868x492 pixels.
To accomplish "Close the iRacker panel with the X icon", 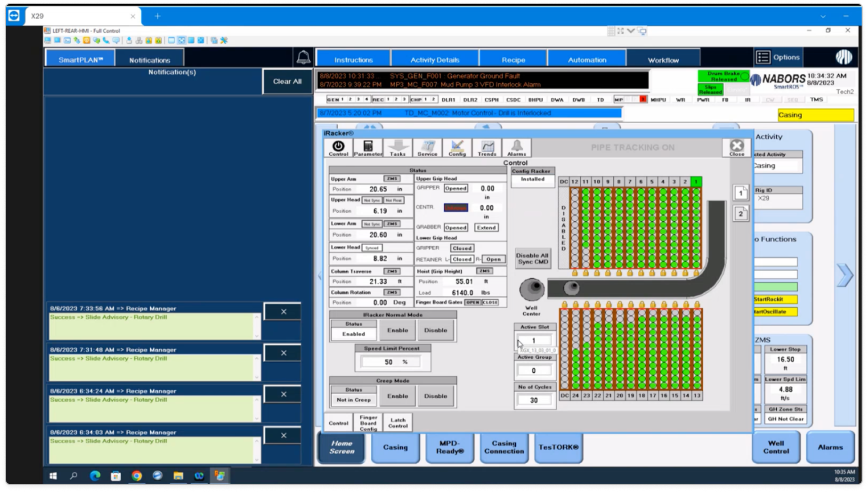I will pos(737,147).
